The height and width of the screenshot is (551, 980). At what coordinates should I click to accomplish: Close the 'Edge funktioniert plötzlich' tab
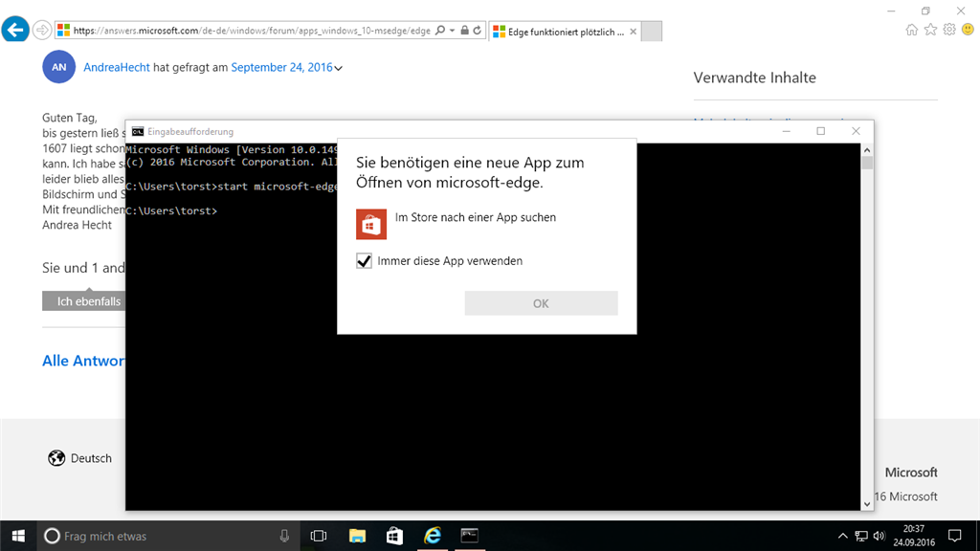click(634, 32)
